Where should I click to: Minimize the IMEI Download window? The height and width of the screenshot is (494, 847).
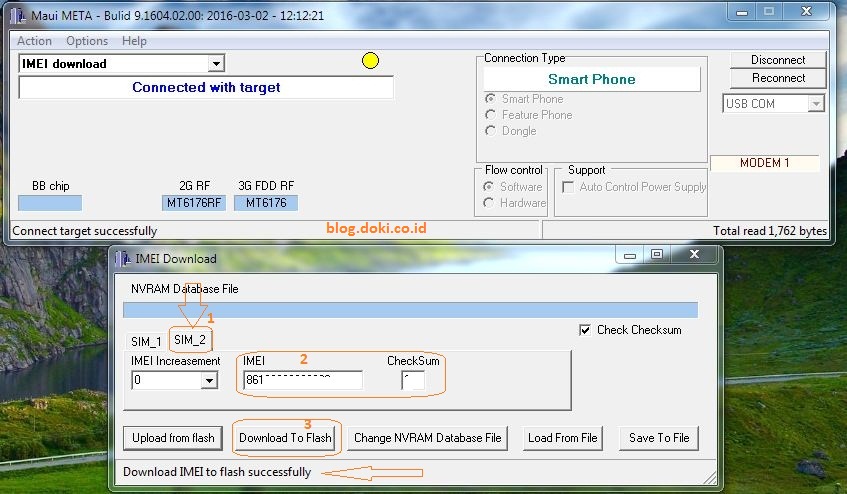pos(629,255)
